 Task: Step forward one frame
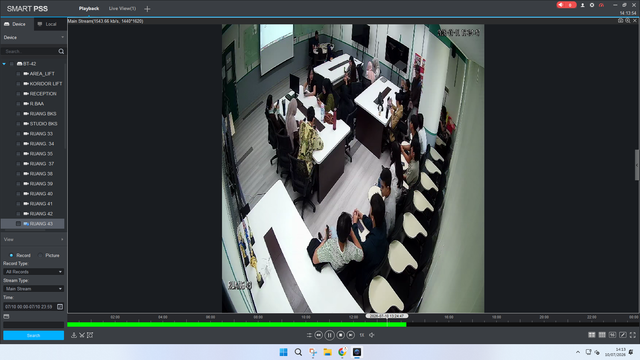pyautogui.click(x=351, y=335)
